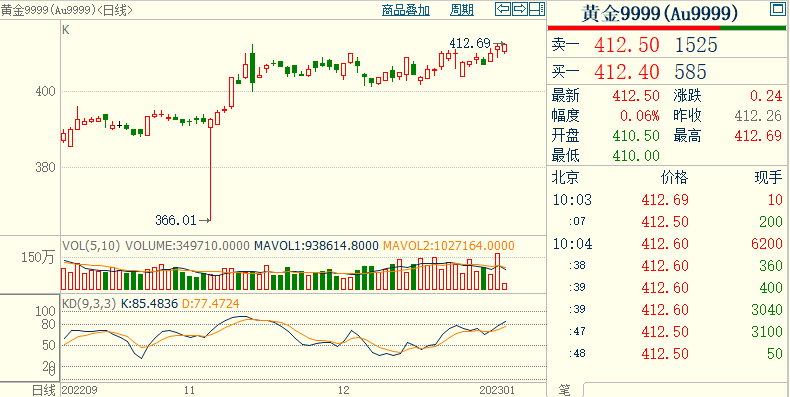Maximize the 黄金9999 quote panel
This screenshot has height=397, width=790.
777,9
